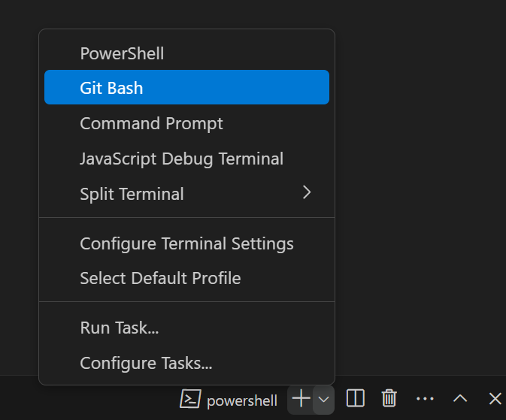
Task: Open the more actions ellipsis menu
Action: click(425, 399)
